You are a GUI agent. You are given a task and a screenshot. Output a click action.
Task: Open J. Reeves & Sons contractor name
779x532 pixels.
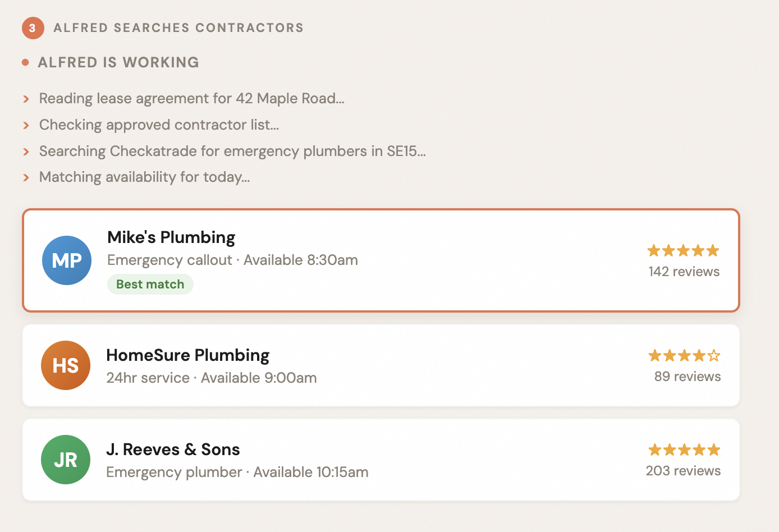tap(173, 450)
